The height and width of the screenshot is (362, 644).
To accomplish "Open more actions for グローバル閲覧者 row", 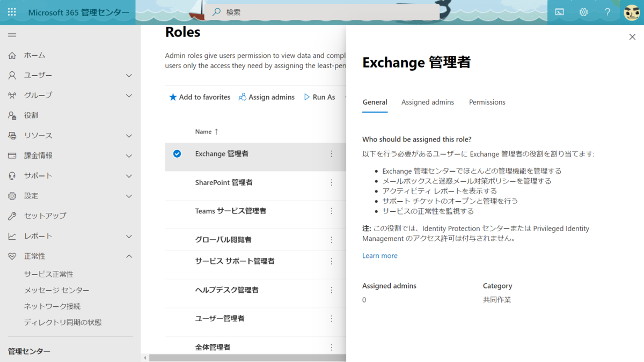I will (x=331, y=240).
